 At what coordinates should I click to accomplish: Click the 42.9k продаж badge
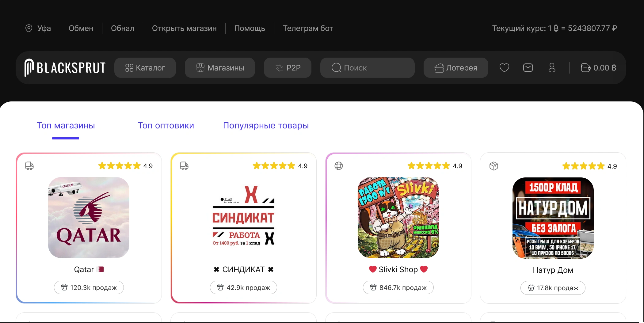(x=243, y=287)
